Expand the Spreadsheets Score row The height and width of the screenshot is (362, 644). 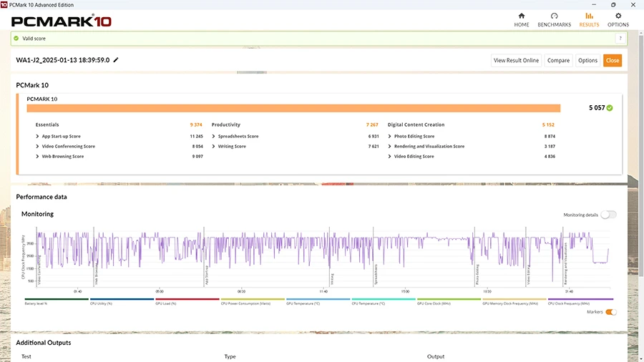click(214, 136)
